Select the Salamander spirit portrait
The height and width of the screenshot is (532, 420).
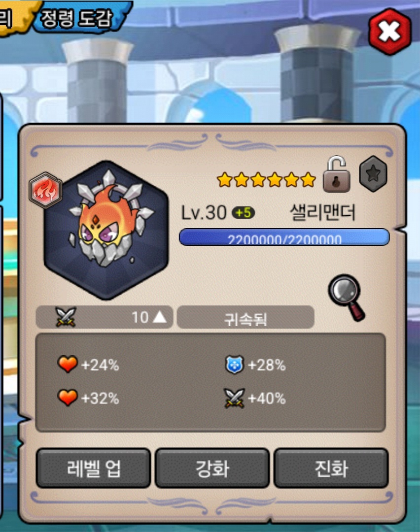tap(106, 230)
